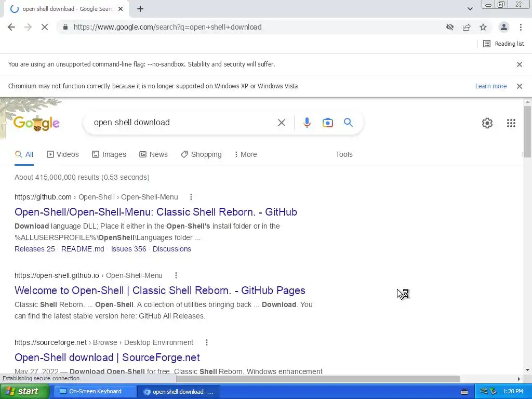Click the padlock site info icon
Image resolution: width=532 pixels, height=399 pixels.
(x=65, y=27)
